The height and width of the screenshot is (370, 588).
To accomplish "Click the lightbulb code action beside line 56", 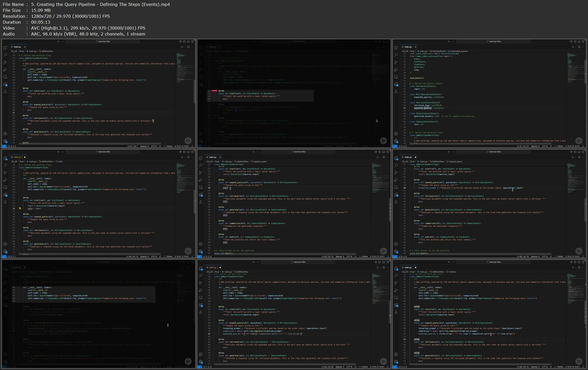I will pyautogui.click(x=20, y=209).
